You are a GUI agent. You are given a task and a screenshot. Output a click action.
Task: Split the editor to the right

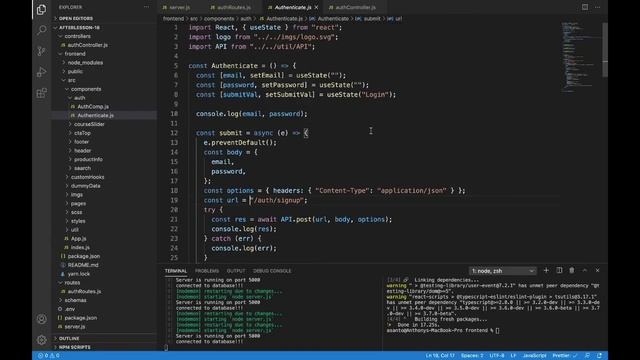click(585, 7)
